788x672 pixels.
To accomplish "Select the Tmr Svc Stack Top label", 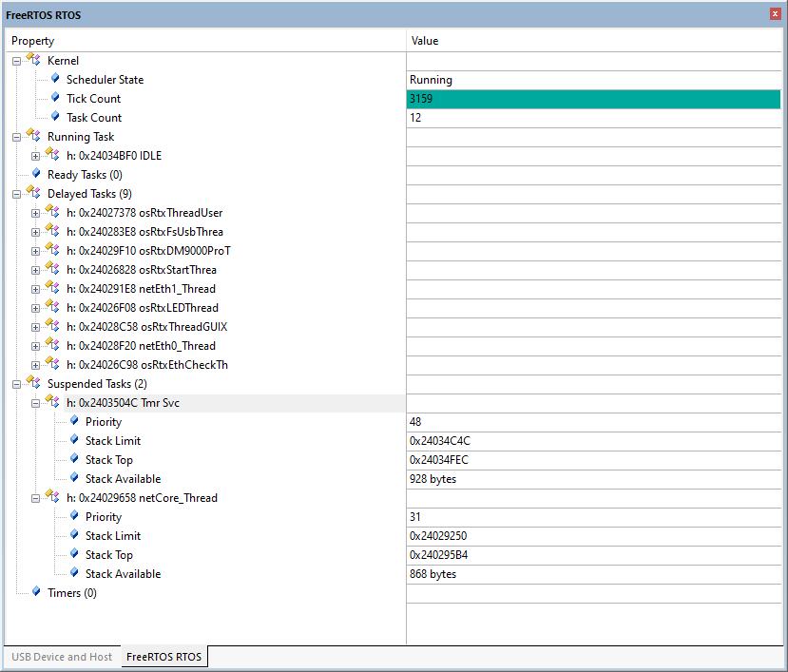I will pyautogui.click(x=109, y=460).
